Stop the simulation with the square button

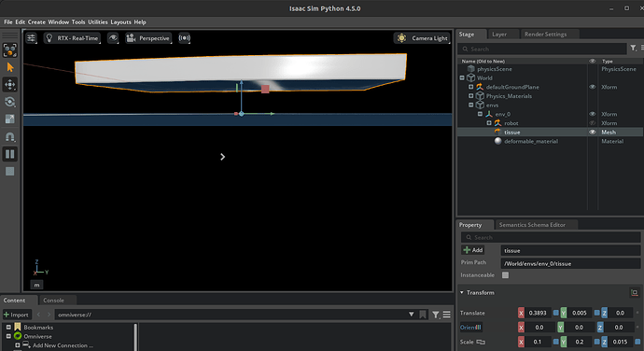[10, 172]
